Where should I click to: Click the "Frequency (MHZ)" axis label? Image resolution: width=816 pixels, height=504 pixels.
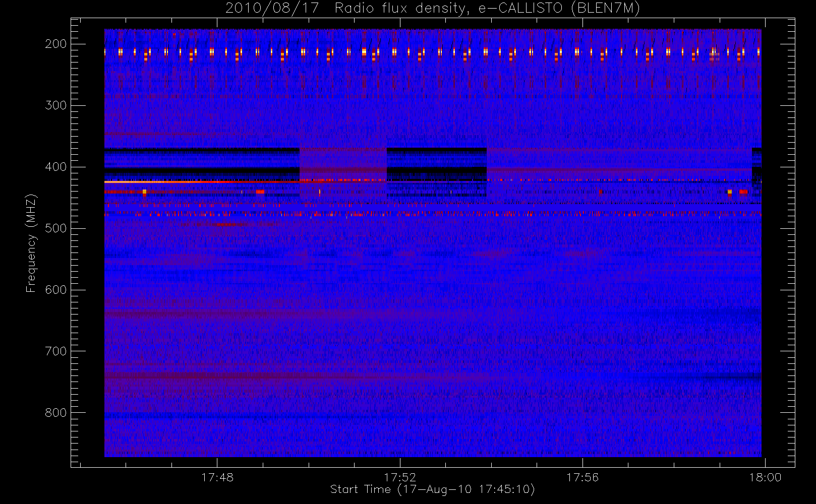point(31,243)
